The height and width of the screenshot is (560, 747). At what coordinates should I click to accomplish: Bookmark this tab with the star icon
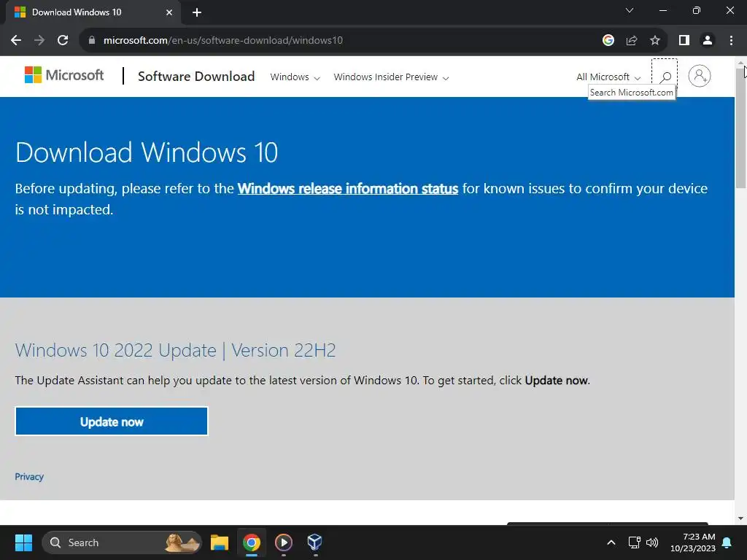coord(655,41)
